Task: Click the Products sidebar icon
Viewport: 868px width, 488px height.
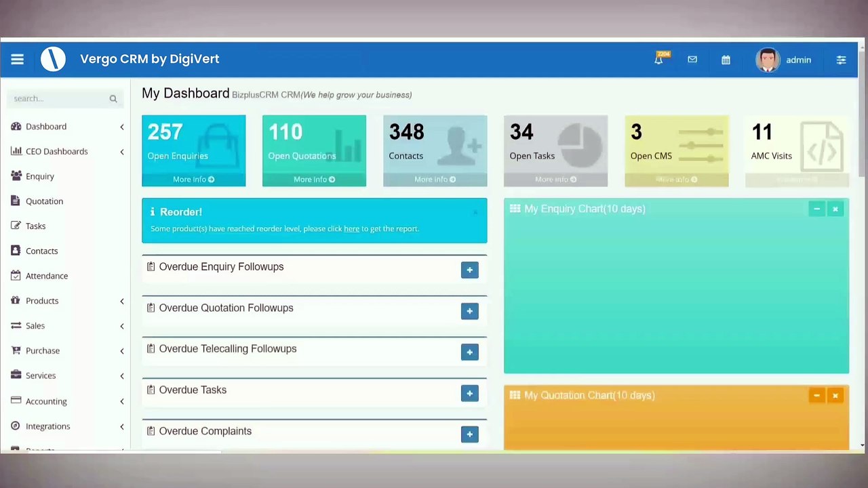Action: (16, 300)
